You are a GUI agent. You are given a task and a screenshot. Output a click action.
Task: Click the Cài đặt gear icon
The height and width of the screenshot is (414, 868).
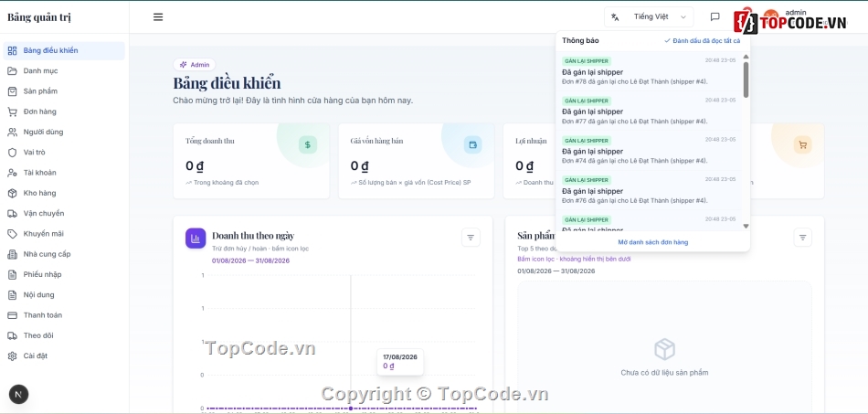point(12,356)
